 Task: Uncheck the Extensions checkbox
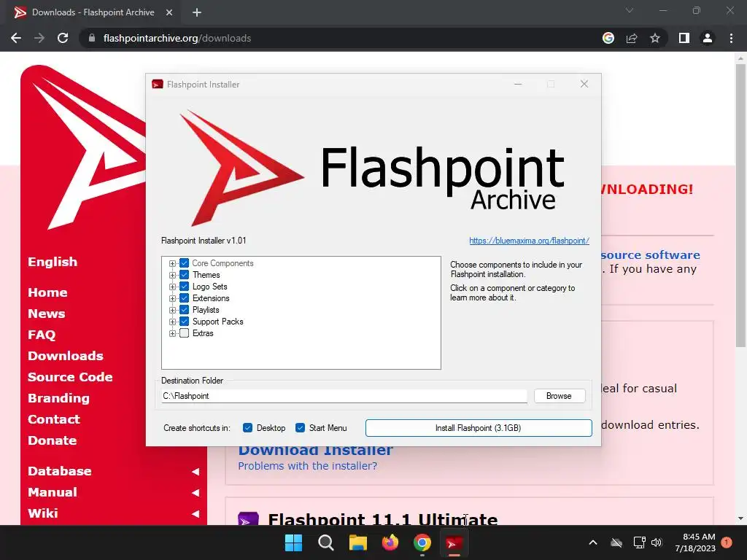[185, 298]
